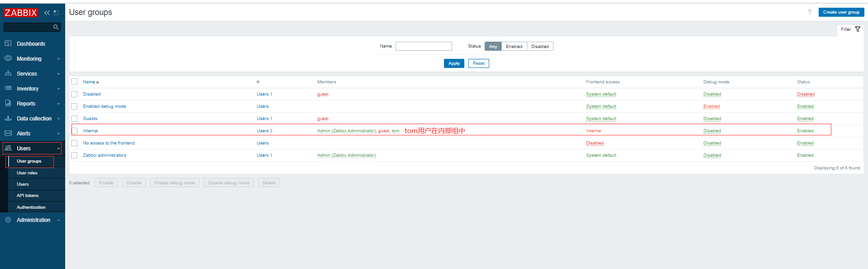Click the Apply filter button

(x=454, y=63)
